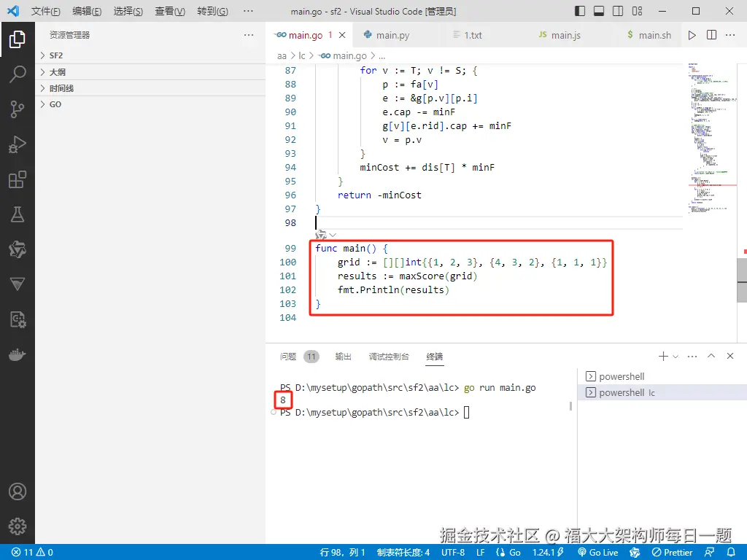Open the terminal launch profile dropdown
The image size is (747, 560).
click(x=676, y=356)
